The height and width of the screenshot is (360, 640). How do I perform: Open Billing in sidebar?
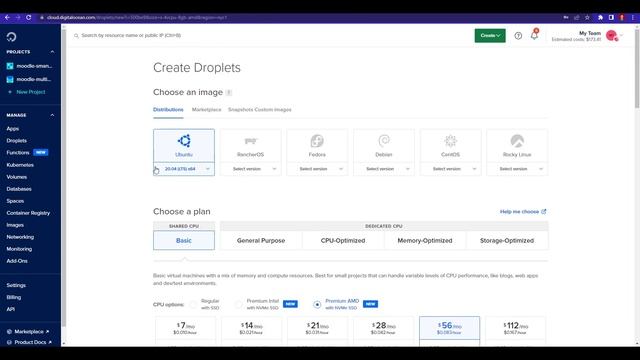click(13, 298)
